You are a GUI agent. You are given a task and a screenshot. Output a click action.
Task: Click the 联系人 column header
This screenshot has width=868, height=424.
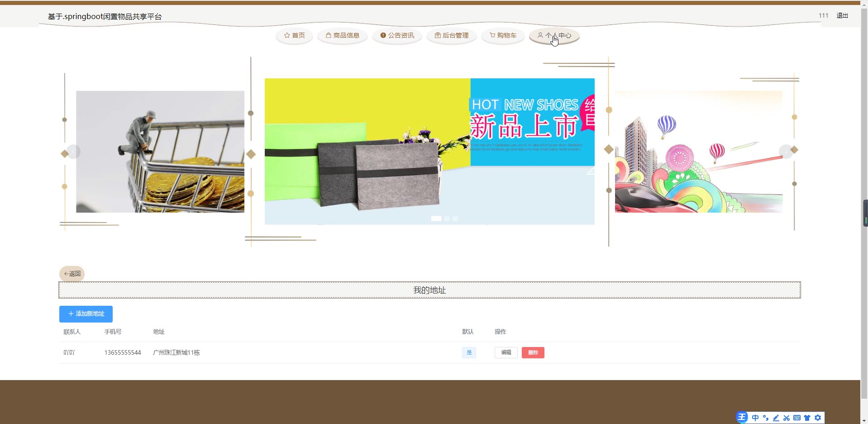[x=72, y=332]
